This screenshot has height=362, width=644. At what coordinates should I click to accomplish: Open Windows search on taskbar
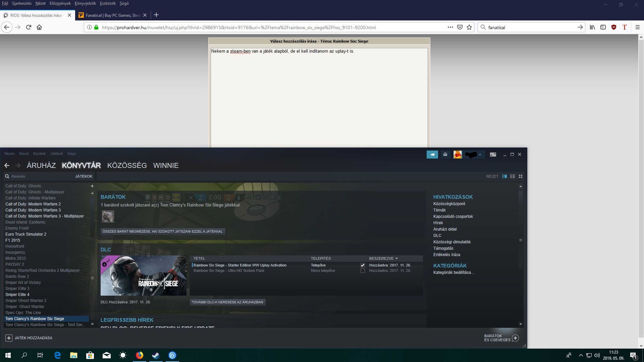(x=24, y=355)
